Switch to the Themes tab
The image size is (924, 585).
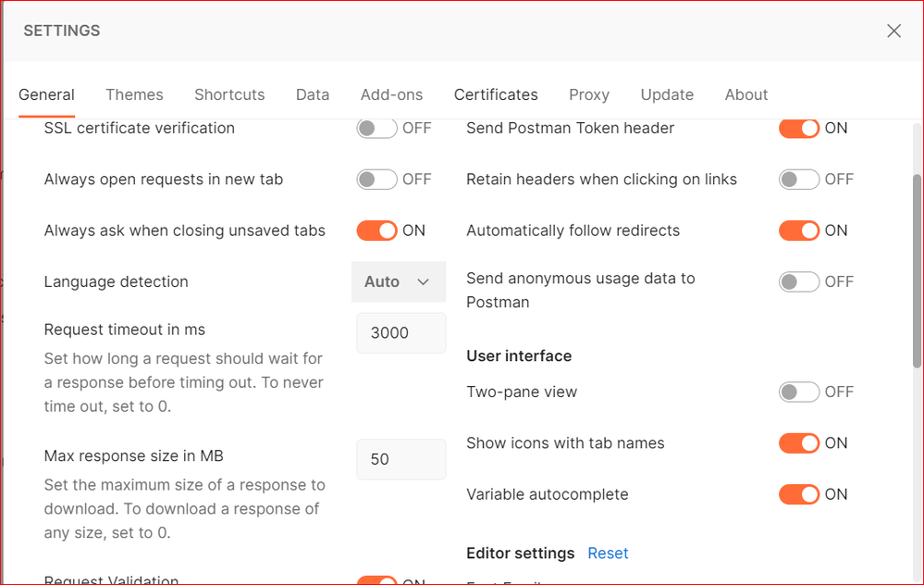tap(134, 95)
